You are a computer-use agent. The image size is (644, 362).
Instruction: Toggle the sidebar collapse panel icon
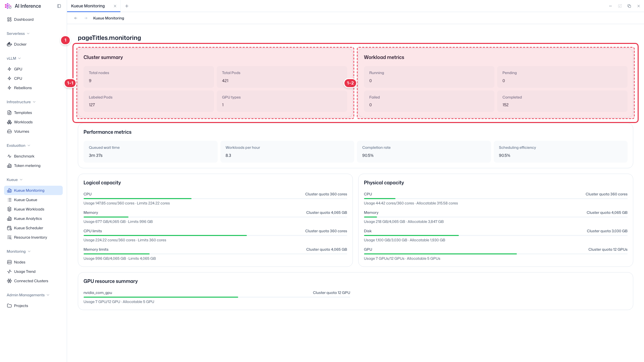(59, 6)
